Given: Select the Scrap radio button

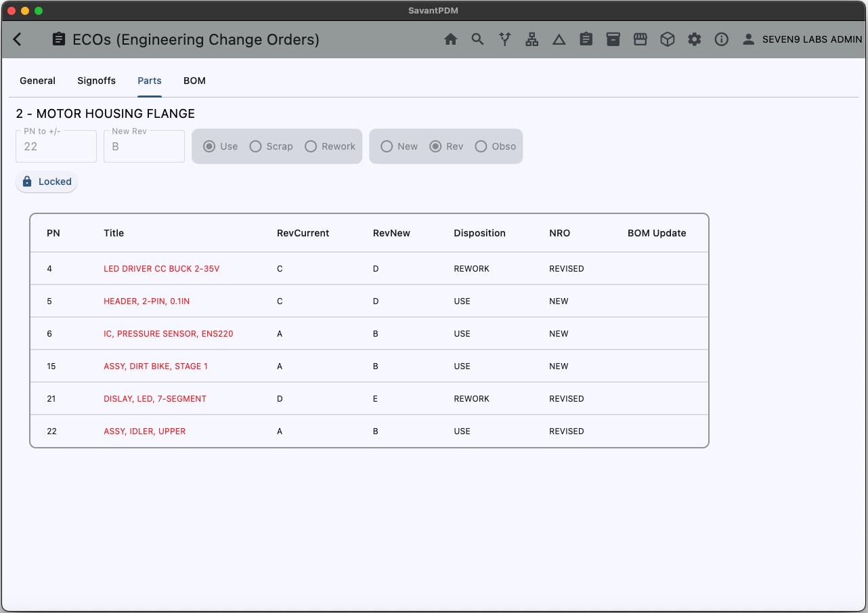Looking at the screenshot, I should [x=256, y=146].
